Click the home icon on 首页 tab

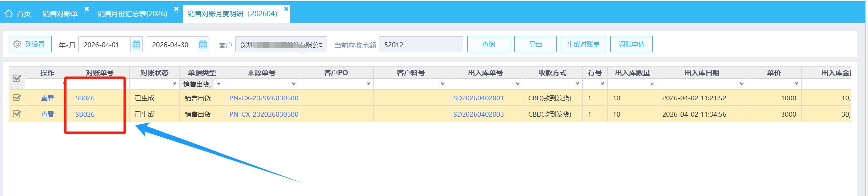(9, 14)
